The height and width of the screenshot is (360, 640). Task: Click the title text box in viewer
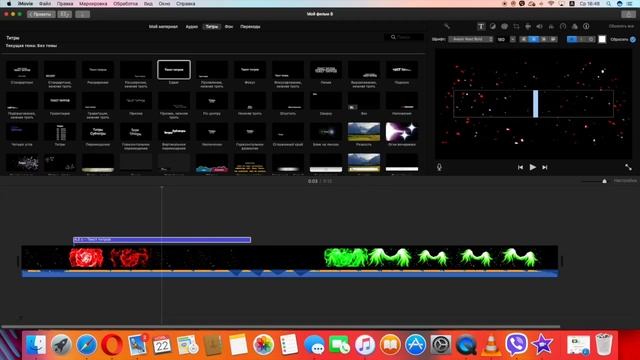click(533, 104)
